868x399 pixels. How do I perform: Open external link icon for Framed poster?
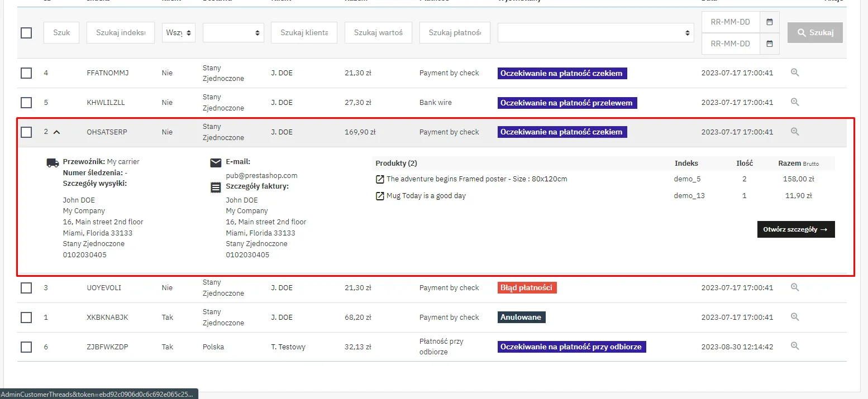(x=380, y=179)
